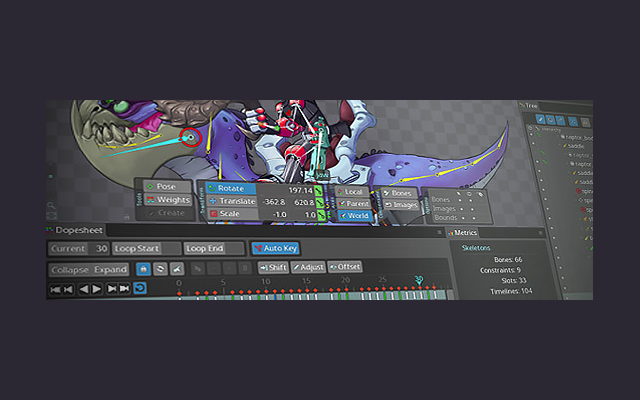
Task: Toggle Bones selectable dot in Options
Action: tap(460, 200)
